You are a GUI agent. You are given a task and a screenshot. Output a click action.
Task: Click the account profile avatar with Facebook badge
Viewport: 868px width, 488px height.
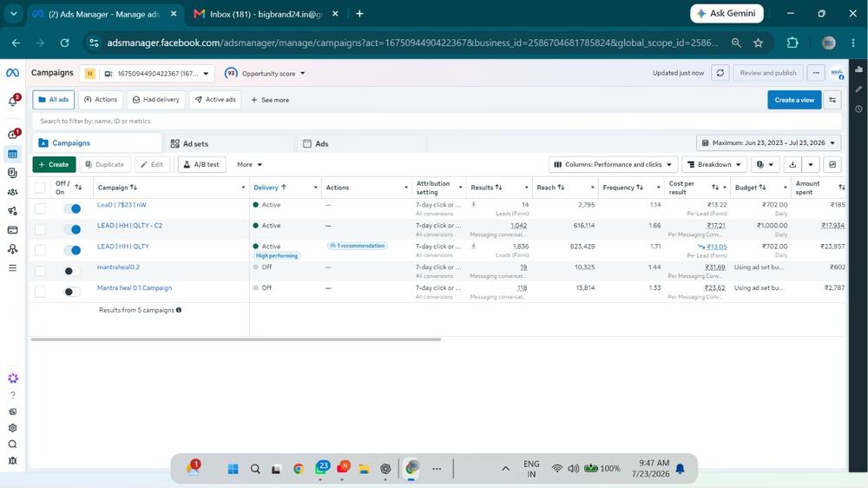(837, 73)
